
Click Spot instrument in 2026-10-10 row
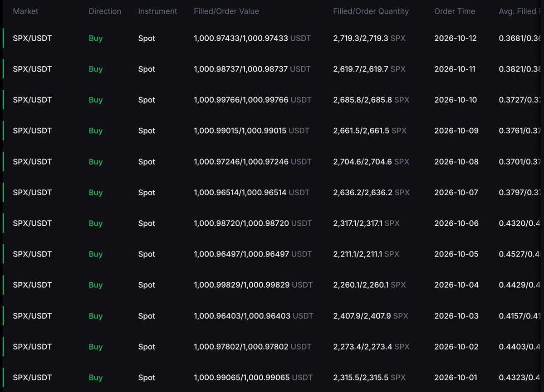[x=147, y=100]
